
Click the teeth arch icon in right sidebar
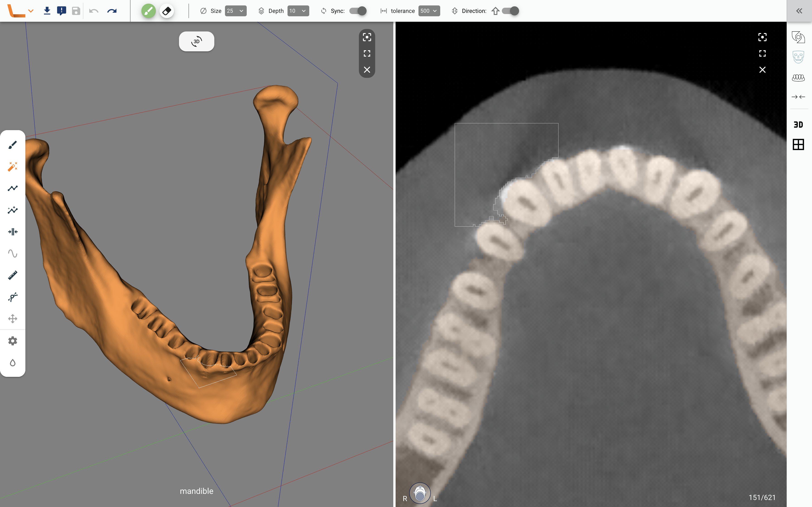(x=798, y=78)
